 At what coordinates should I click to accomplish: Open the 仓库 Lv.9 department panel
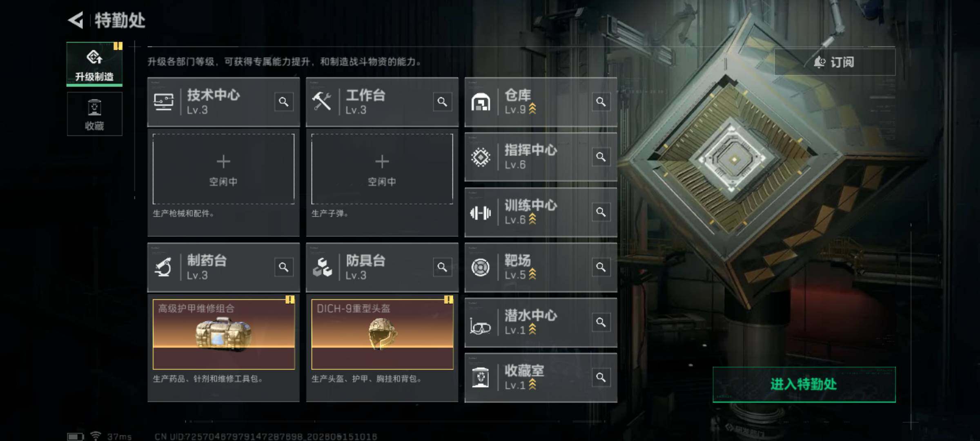541,102
